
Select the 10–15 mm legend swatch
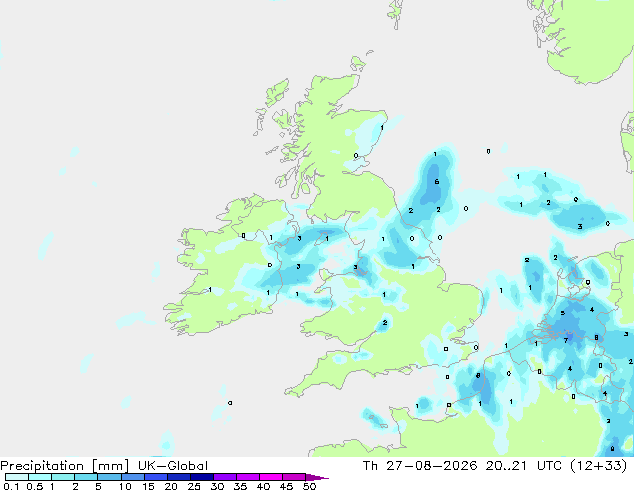(x=132, y=477)
